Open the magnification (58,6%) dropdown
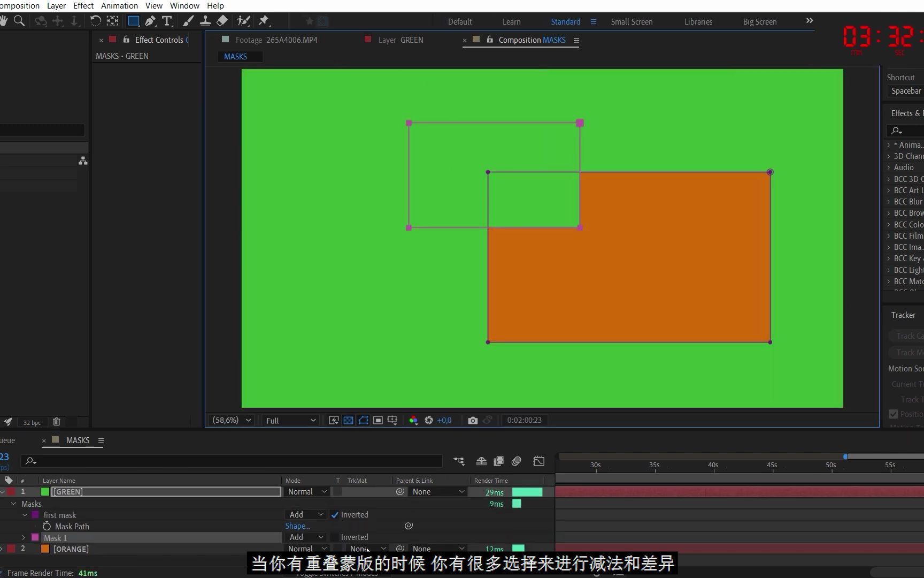924x578 pixels. (x=232, y=420)
